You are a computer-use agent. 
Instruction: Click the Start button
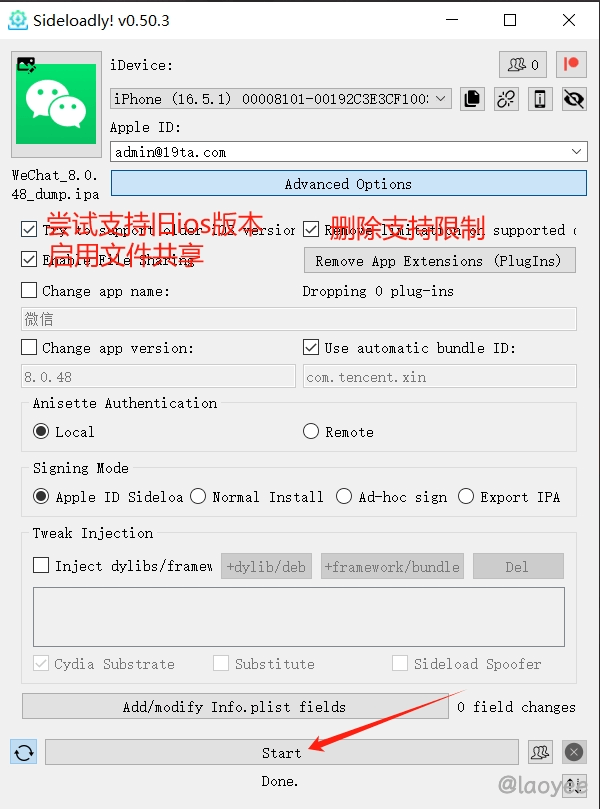tap(282, 752)
